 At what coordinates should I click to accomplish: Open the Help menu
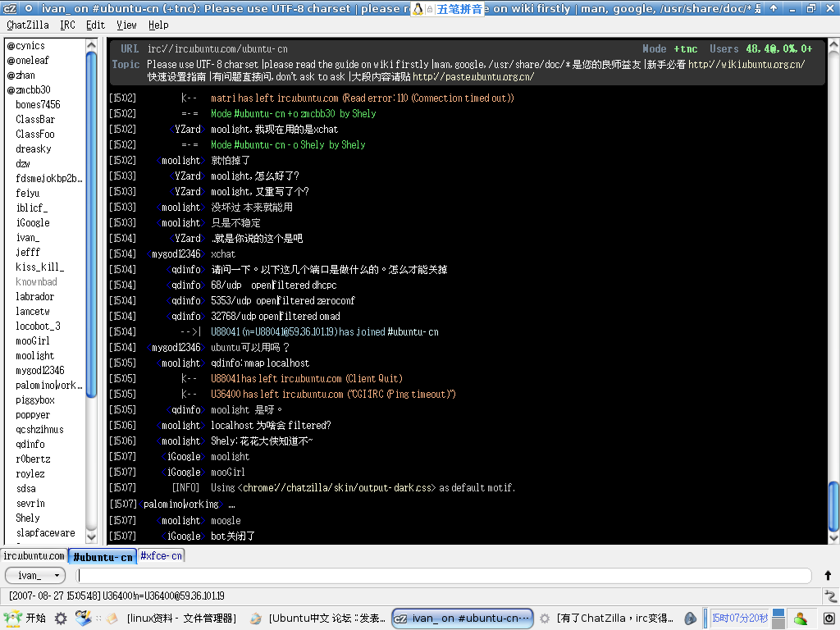(x=158, y=25)
